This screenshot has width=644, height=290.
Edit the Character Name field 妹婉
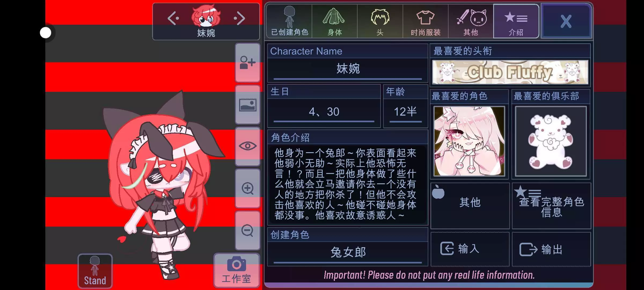tap(348, 69)
